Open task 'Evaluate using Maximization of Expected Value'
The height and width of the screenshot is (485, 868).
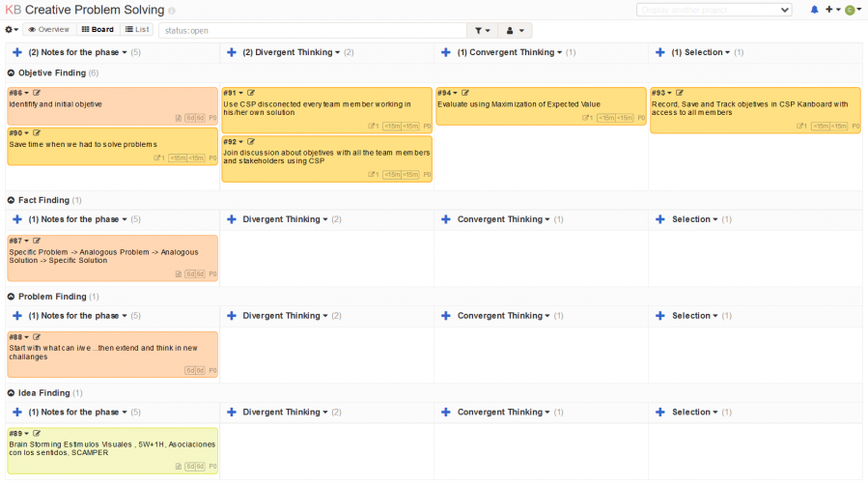pos(518,103)
